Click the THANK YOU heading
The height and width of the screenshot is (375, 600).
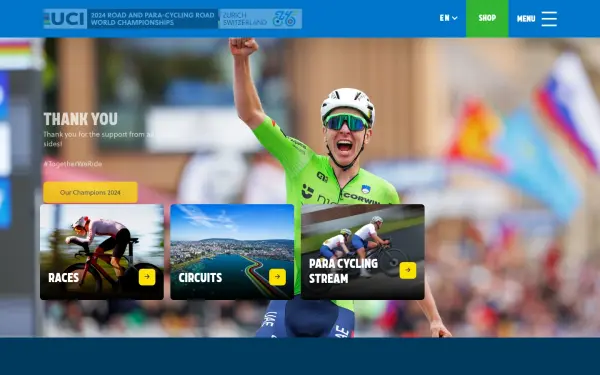tap(80, 119)
